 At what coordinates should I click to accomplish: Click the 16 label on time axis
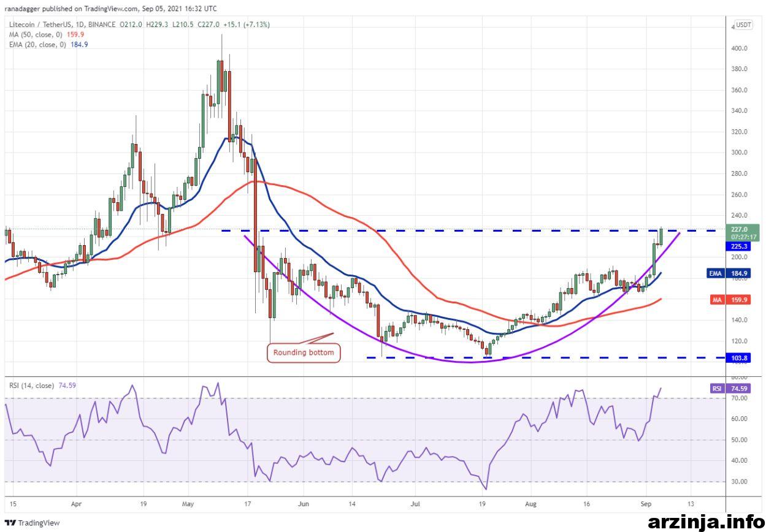pyautogui.click(x=586, y=504)
